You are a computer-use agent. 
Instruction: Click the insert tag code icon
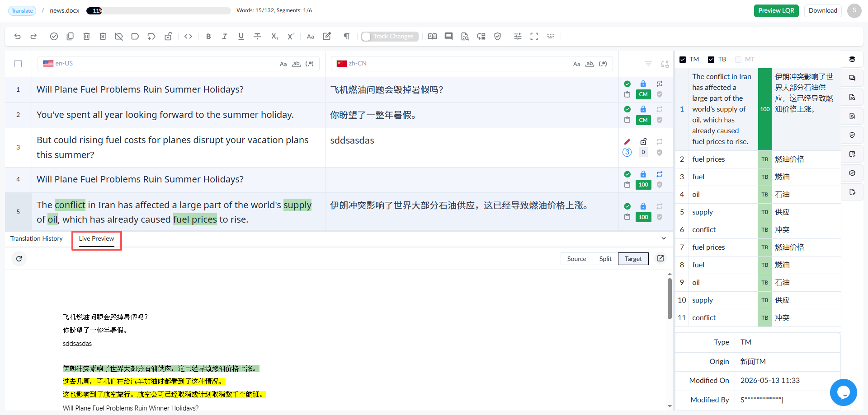tap(189, 37)
